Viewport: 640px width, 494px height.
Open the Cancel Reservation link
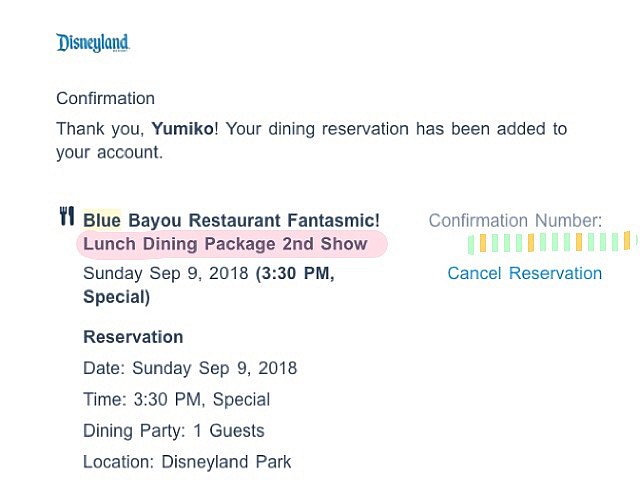point(524,273)
